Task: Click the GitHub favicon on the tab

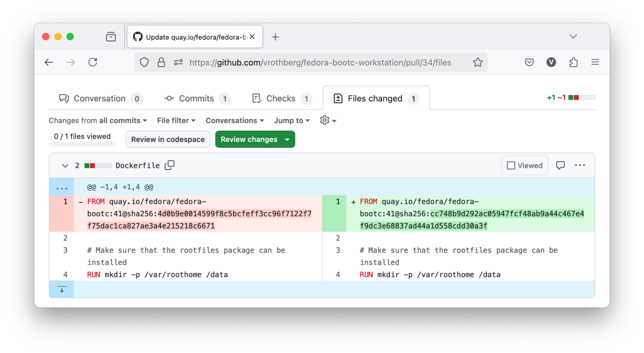Action: coord(138,37)
